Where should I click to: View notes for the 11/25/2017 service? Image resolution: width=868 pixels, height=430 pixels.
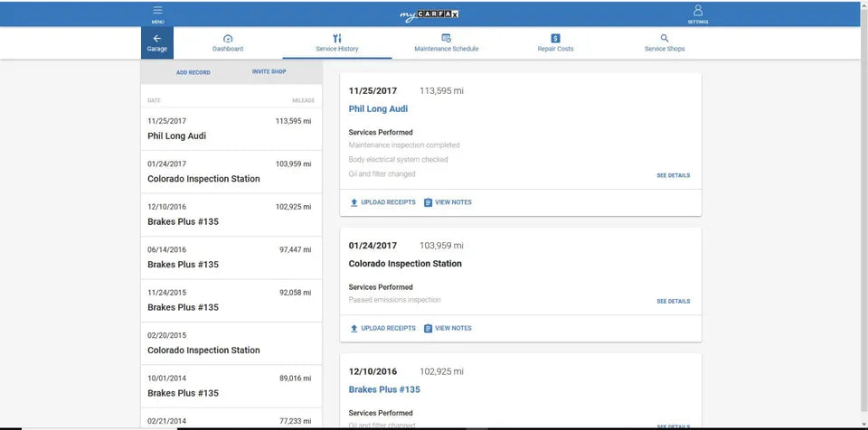448,202
